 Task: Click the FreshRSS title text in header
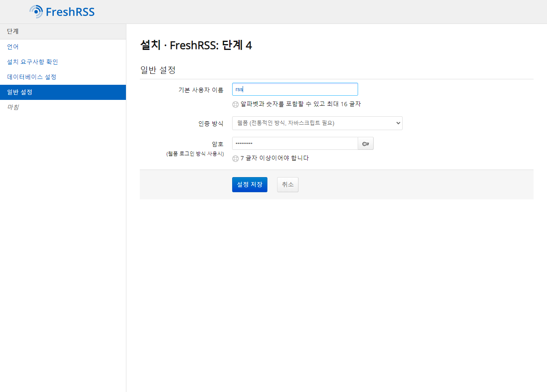tap(70, 12)
